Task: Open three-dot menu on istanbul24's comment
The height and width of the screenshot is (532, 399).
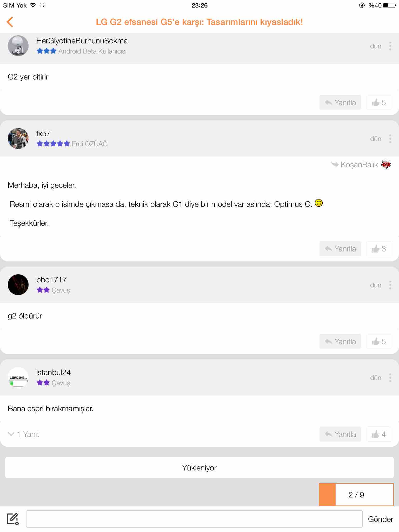Action: tap(390, 378)
